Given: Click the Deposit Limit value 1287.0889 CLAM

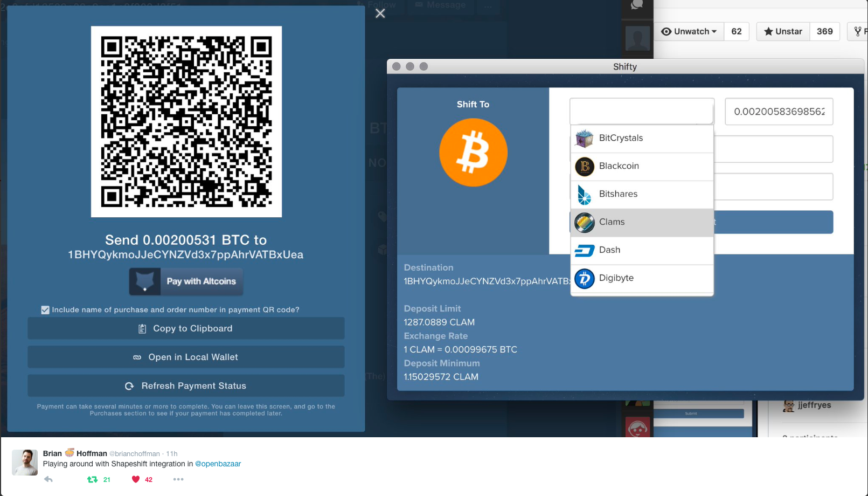Looking at the screenshot, I should point(439,322).
